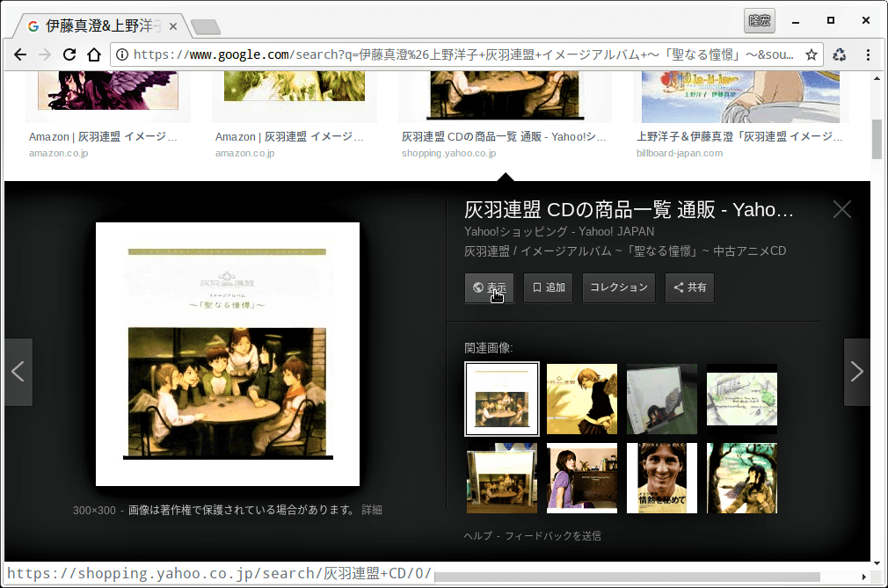Screen dimensions: 888x588
Task: Select related image of framed table scene photo
Action: [x=502, y=478]
